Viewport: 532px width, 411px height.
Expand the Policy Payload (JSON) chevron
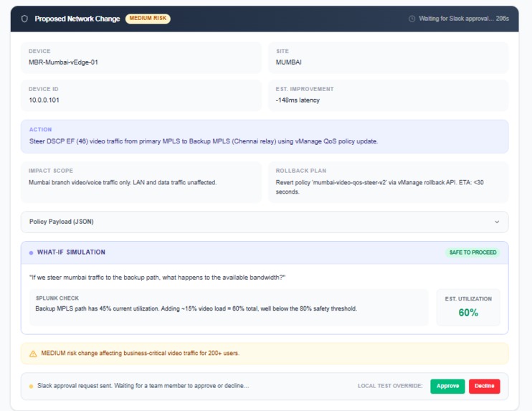pyautogui.click(x=497, y=222)
